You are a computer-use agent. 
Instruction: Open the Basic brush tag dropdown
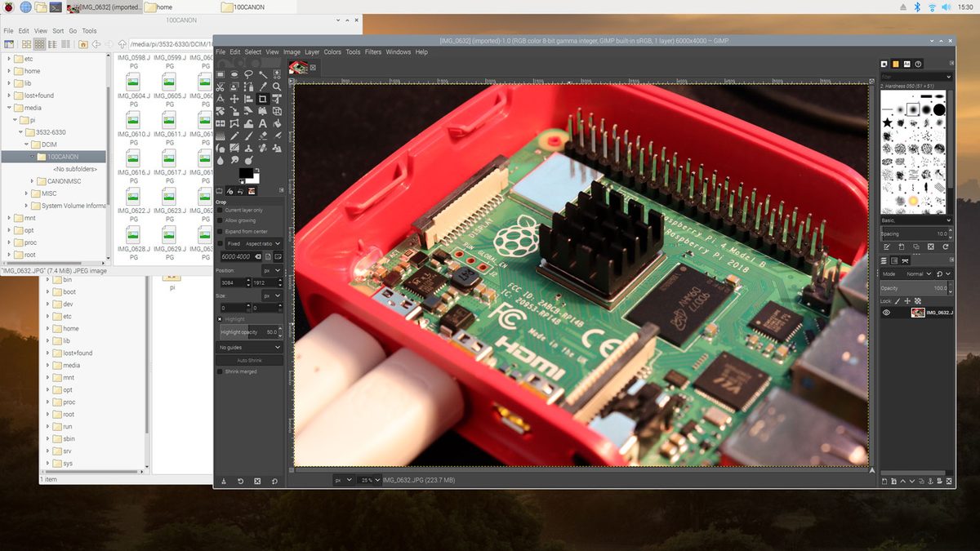pos(915,220)
